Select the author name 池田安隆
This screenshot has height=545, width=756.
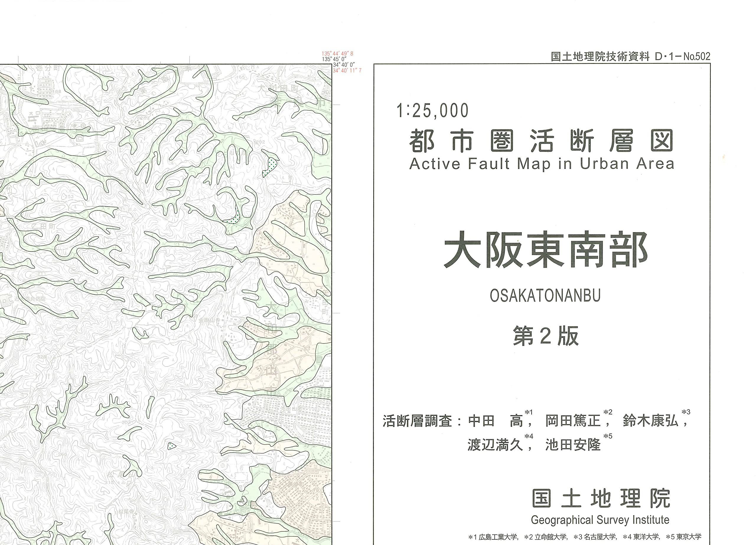tap(573, 445)
